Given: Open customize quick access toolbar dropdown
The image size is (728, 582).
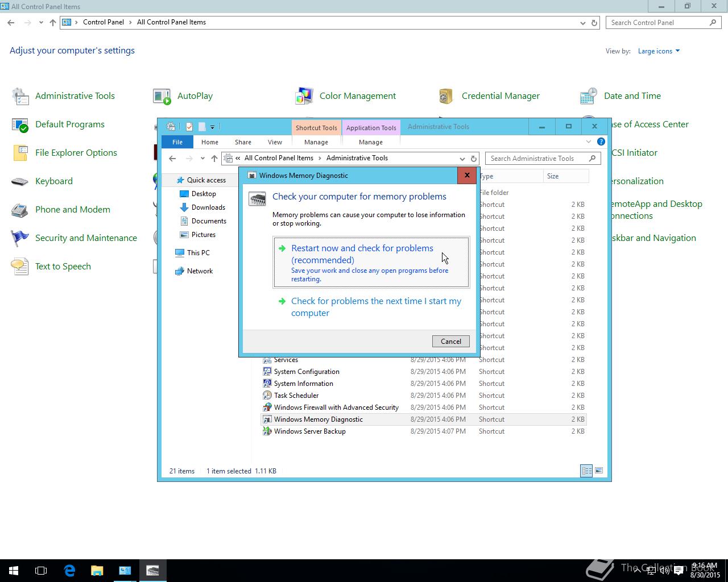Looking at the screenshot, I should [x=212, y=127].
